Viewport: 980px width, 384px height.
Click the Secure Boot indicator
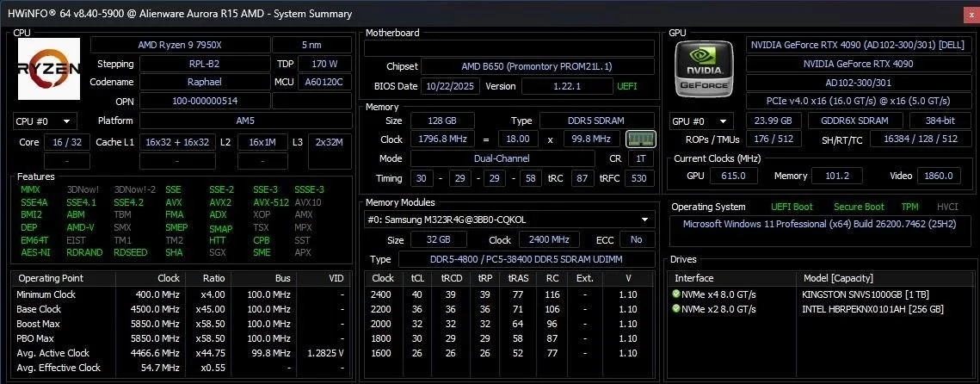pos(859,207)
